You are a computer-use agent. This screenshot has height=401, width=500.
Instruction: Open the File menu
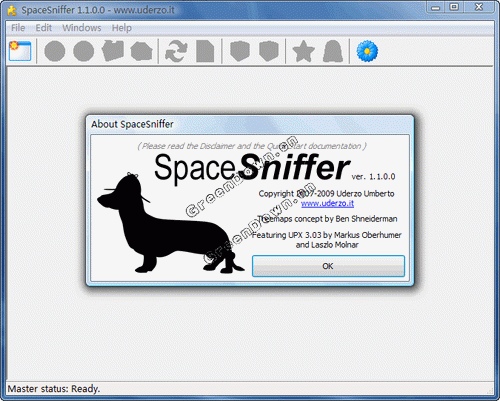[18, 28]
